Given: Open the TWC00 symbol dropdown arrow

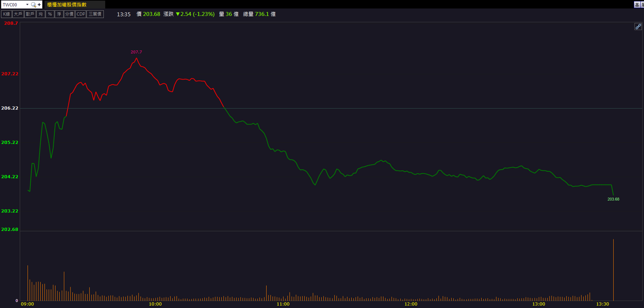Looking at the screenshot, I should [27, 5].
